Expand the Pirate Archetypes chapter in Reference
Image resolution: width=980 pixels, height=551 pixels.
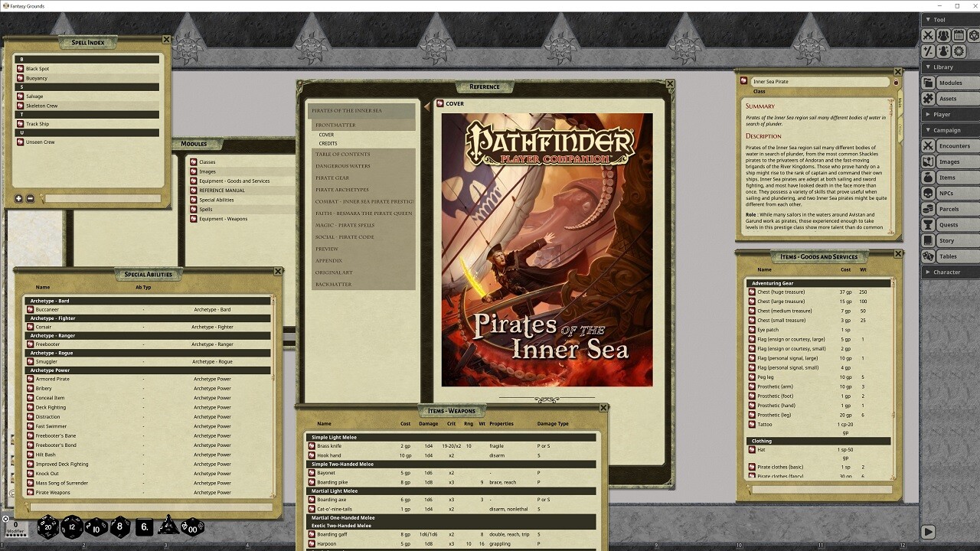click(x=341, y=189)
